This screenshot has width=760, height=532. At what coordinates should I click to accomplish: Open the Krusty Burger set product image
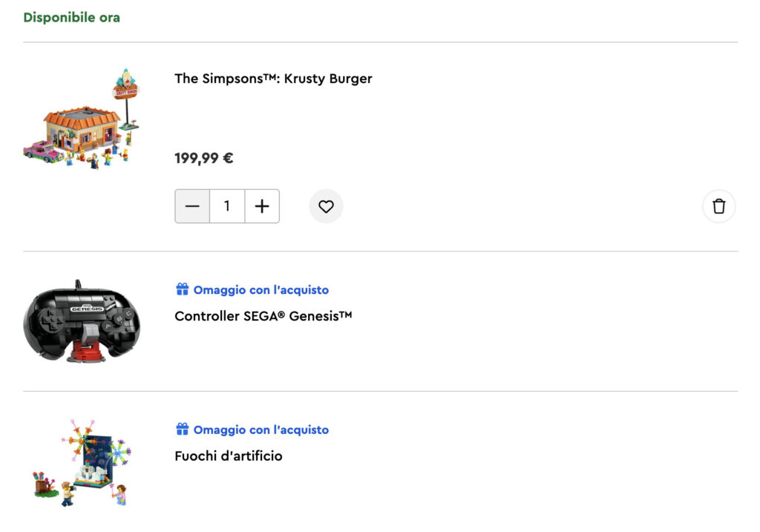[x=82, y=119]
